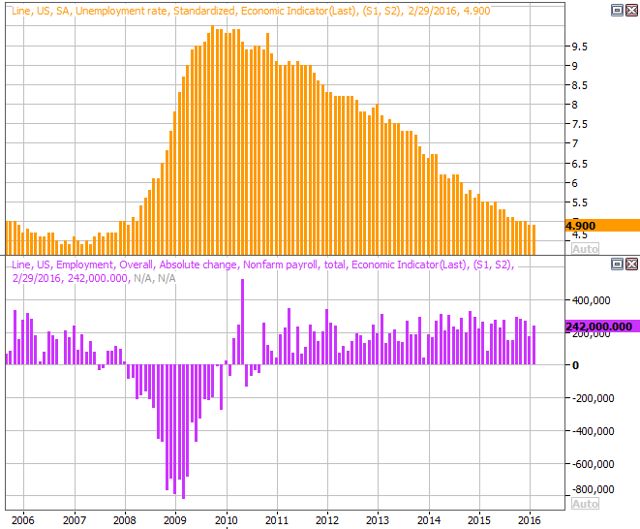The height and width of the screenshot is (529, 640).
Task: Toggle Auto scale on unemployment chart
Action: point(585,249)
